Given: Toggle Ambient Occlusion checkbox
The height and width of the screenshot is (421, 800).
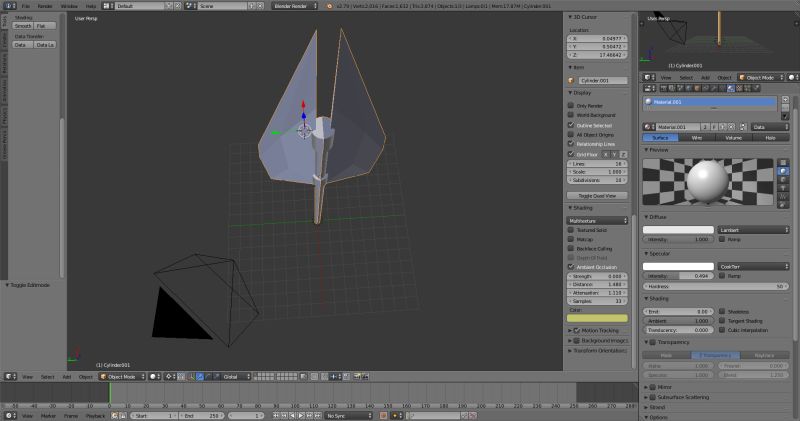Looking at the screenshot, I should click(571, 266).
